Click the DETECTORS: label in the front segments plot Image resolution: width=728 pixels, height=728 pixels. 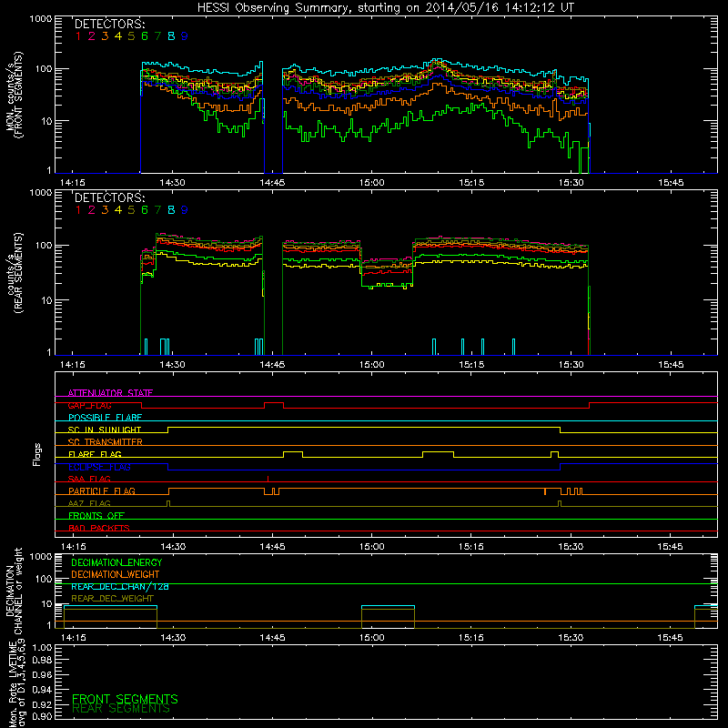click(110, 24)
